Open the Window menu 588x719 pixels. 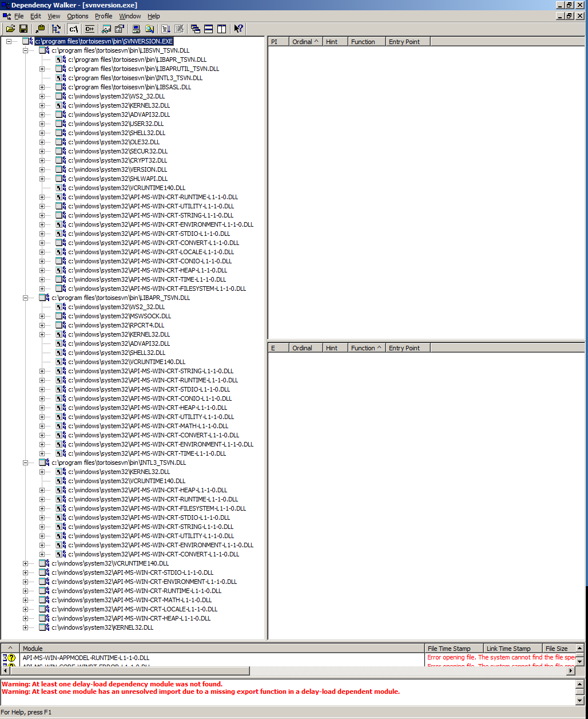[130, 16]
